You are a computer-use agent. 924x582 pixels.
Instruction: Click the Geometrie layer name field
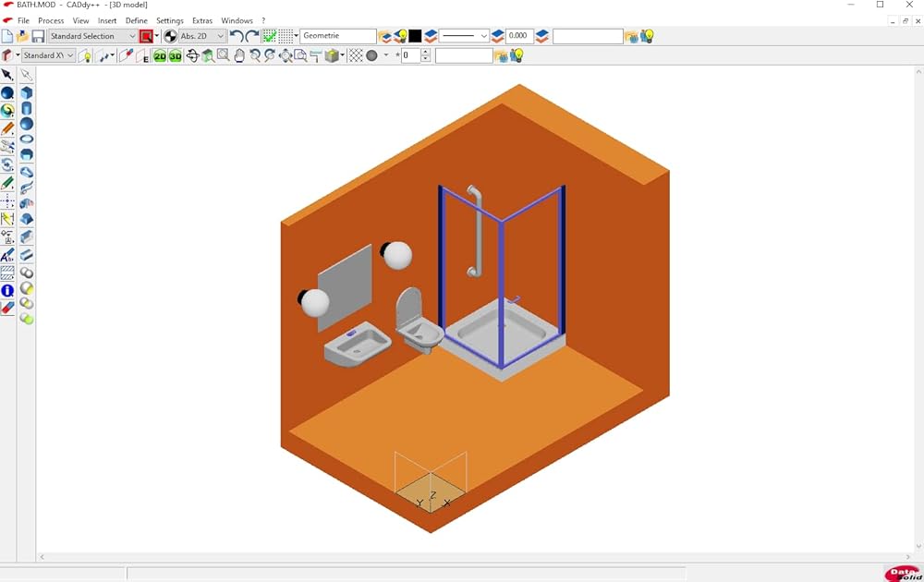click(337, 36)
